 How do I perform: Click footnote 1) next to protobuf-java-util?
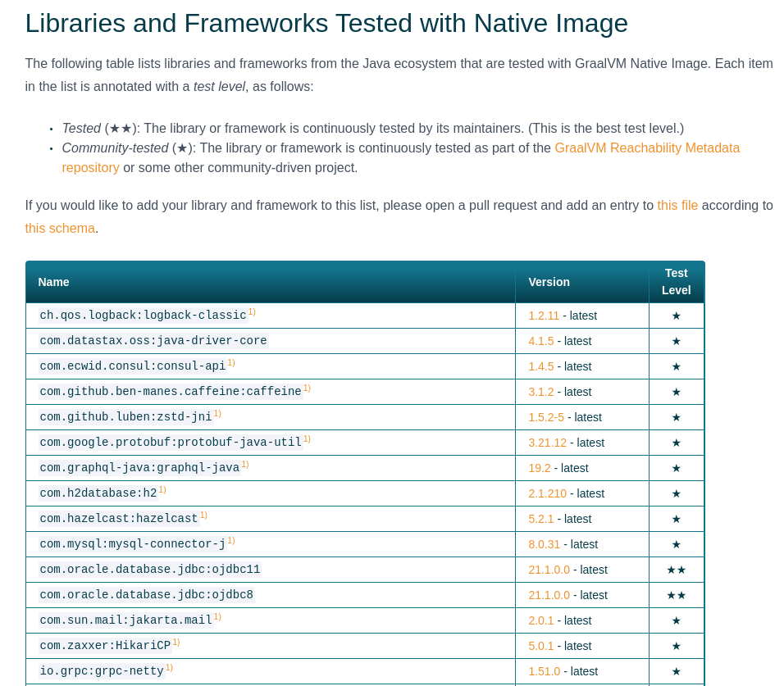(307, 439)
